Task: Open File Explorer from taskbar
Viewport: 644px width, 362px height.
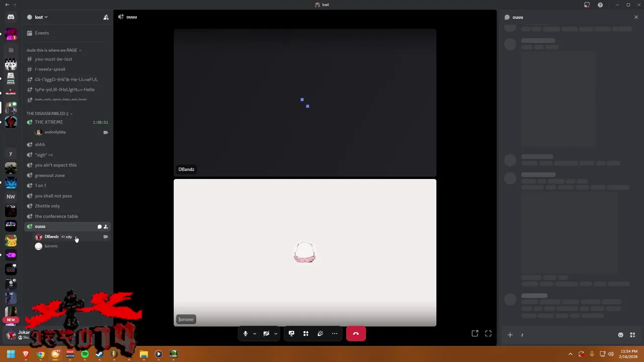Action: pyautogui.click(x=143, y=354)
